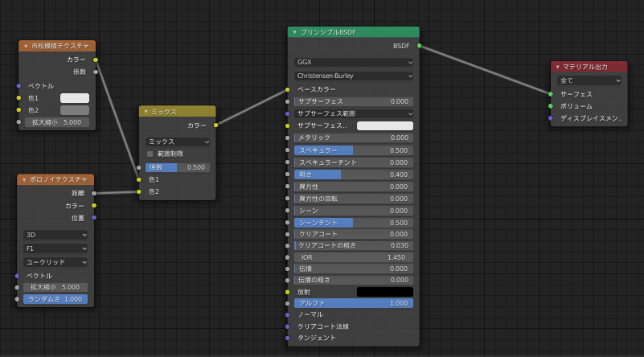Click the スペキュラー 0.500 slider
Viewport: 644px width, 357px height.
click(354, 150)
